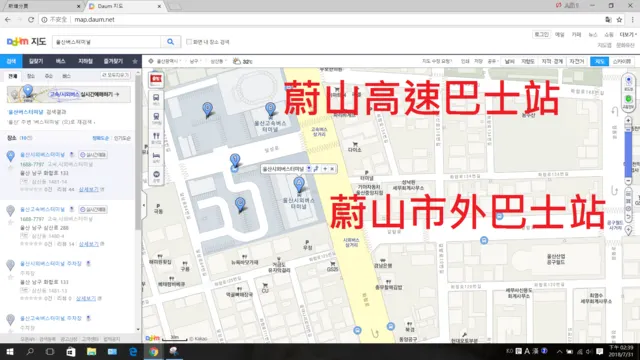Image resolution: width=640 pixels, height=360 pixels.
Task: Select the 전체 results sub-tab
Action: [13, 76]
